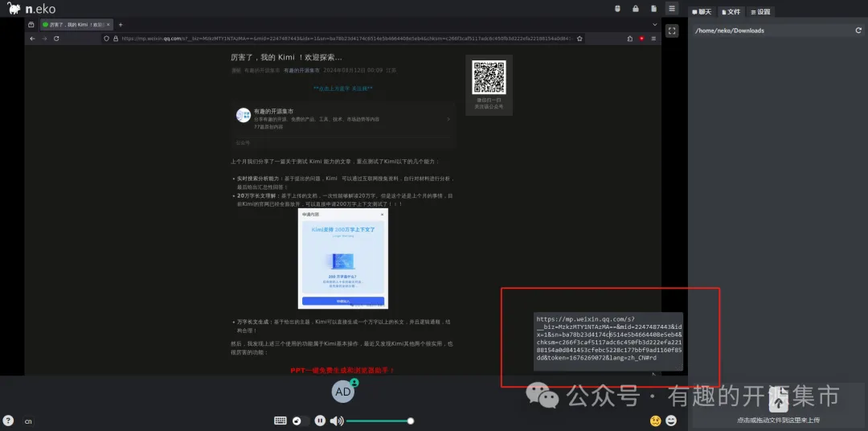This screenshot has width=868, height=431.
Task: Bookmark this page with the star
Action: coord(579,39)
